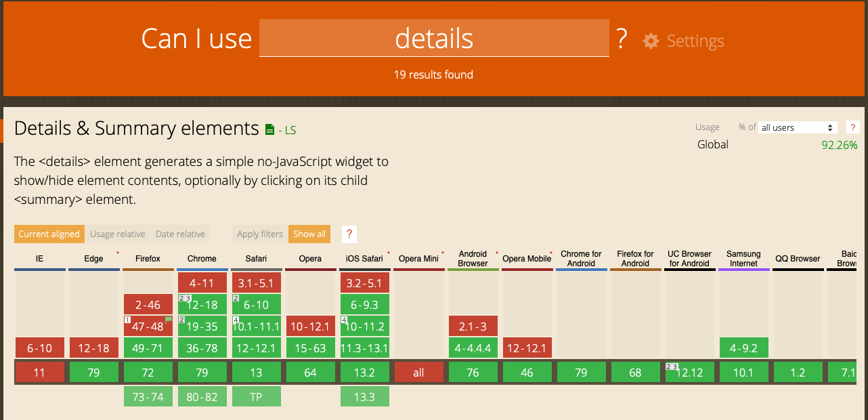The width and height of the screenshot is (868, 420).
Task: Click the Opera 15-63 version cell
Action: point(311,348)
